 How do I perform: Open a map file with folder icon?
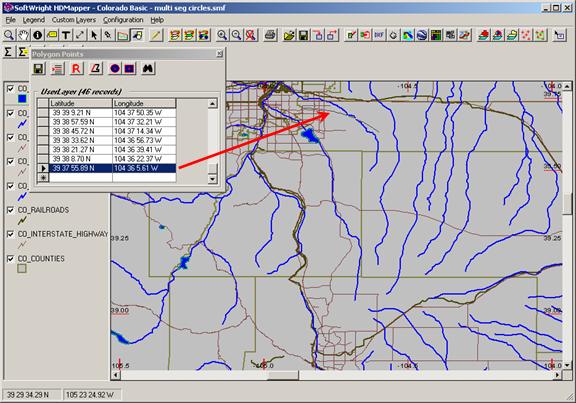pyautogui.click(x=289, y=35)
